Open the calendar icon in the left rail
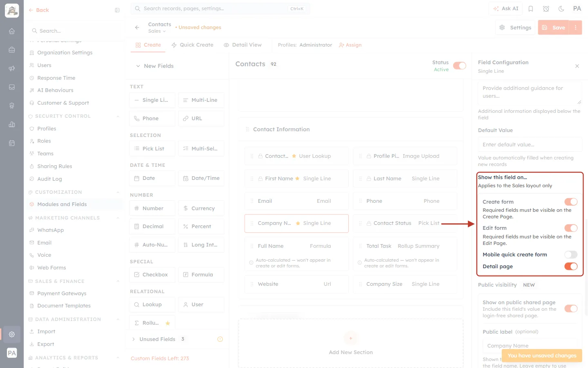This screenshot has height=368, width=588. pyautogui.click(x=12, y=143)
